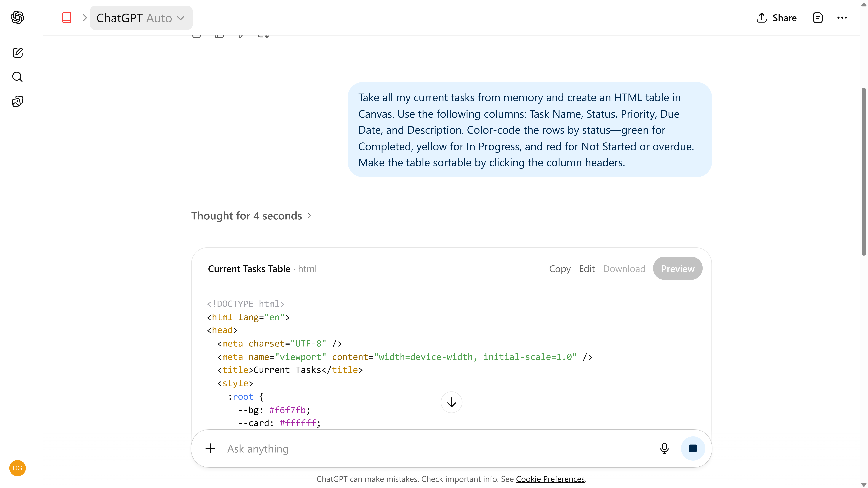Click the DG profile avatar
The height and width of the screenshot is (488, 868).
coord(17,468)
